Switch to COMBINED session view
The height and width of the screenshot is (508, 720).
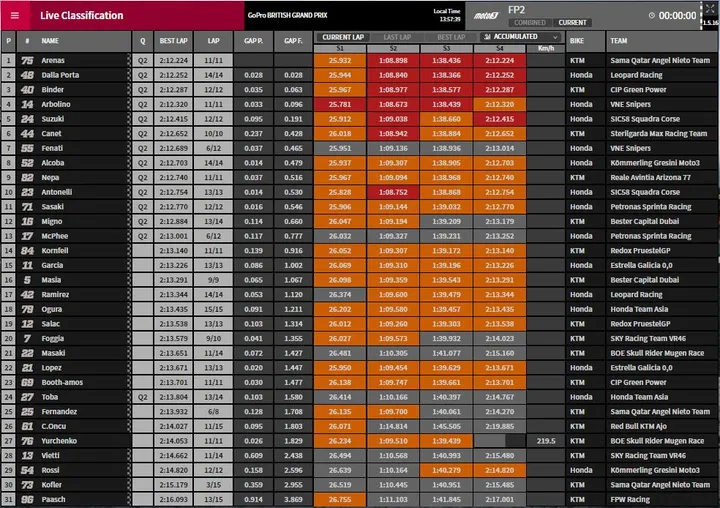[x=529, y=23]
